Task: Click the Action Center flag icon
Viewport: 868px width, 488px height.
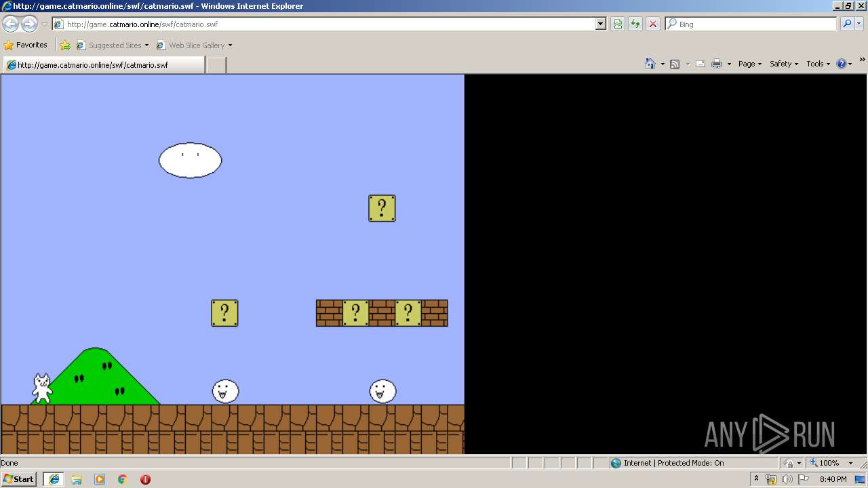Action: click(x=803, y=479)
